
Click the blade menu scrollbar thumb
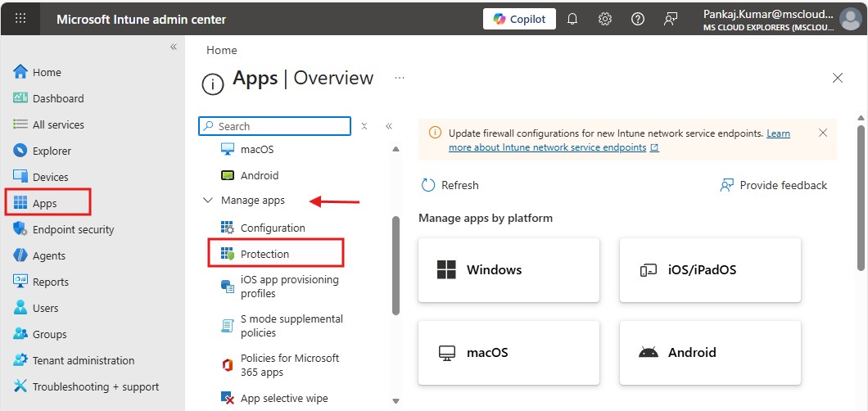[396, 265]
